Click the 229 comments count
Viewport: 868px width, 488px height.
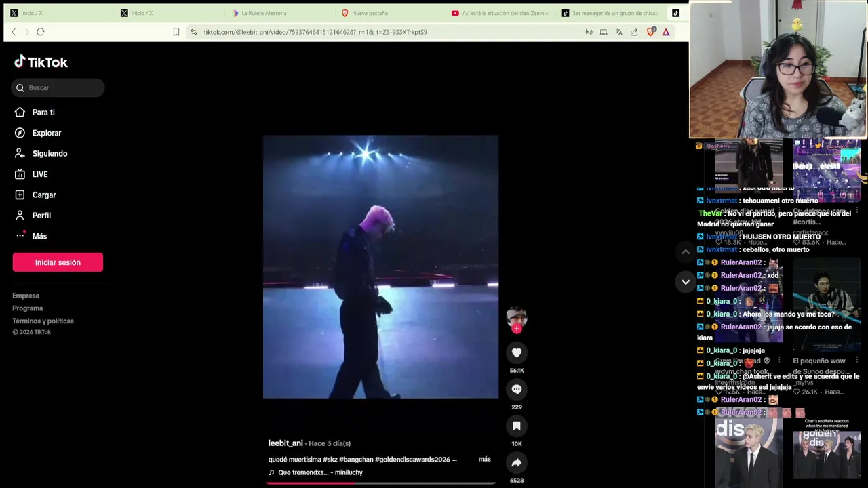(517, 407)
